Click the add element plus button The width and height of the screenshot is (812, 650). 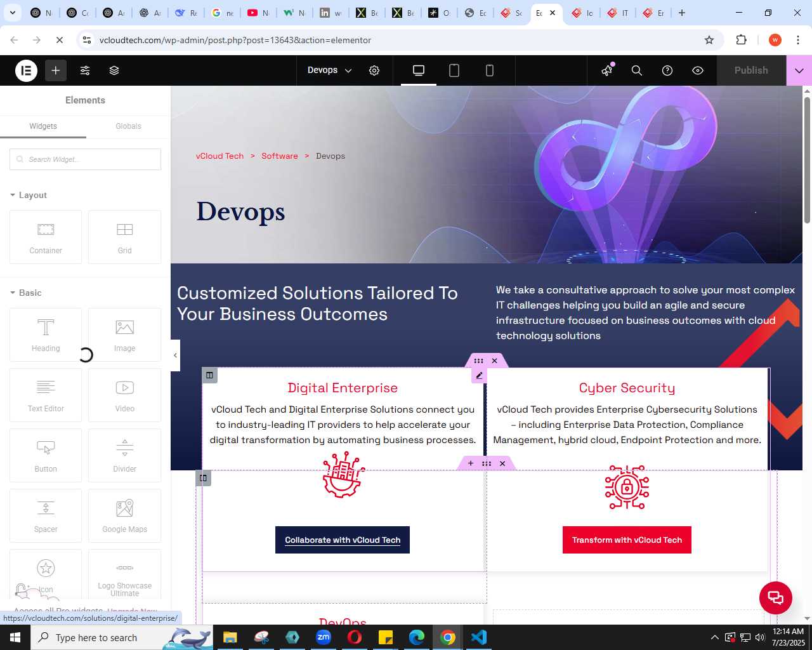pyautogui.click(x=56, y=70)
